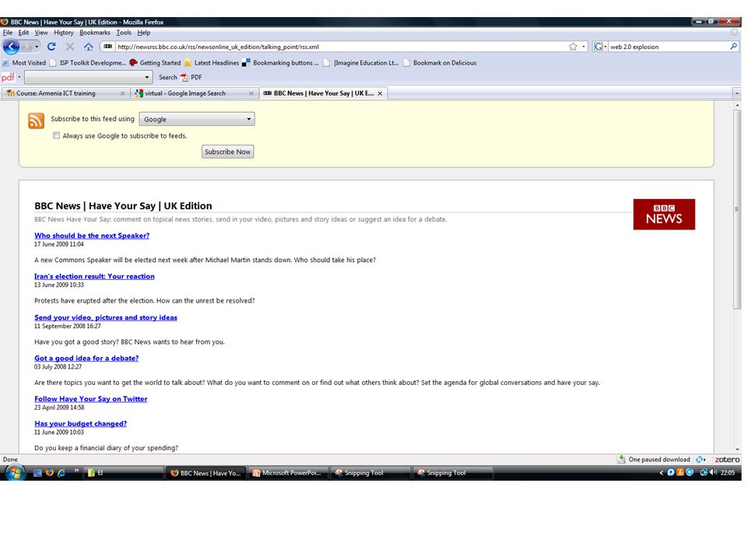This screenshot has width=747, height=560.
Task: Click the Stop loading X icon
Action: (x=70, y=47)
